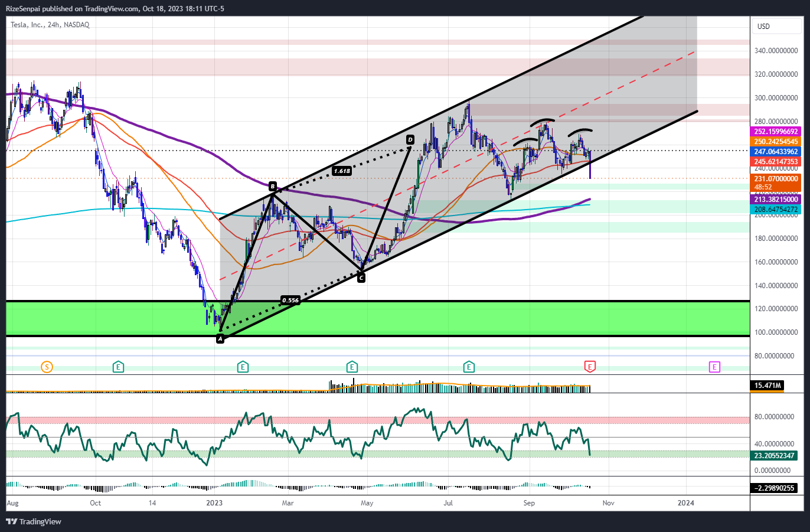The image size is (810, 532).
Task: Click the RSI 40.00000000 axis label
Action: pyautogui.click(x=774, y=444)
